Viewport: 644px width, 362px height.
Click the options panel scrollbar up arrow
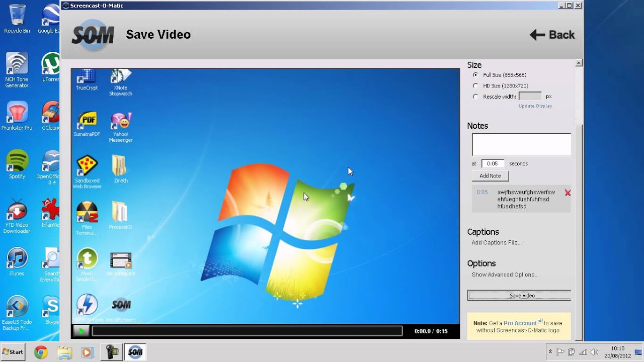pyautogui.click(x=579, y=63)
